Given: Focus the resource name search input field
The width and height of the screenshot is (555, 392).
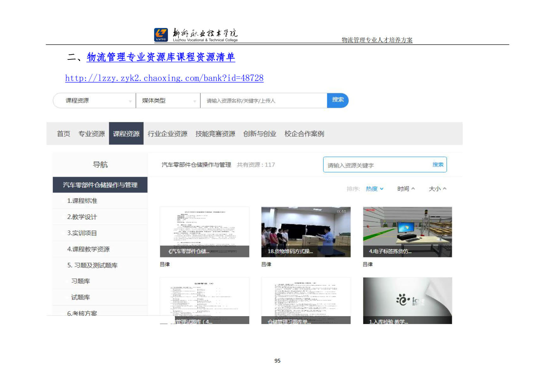Looking at the screenshot, I should [x=263, y=101].
